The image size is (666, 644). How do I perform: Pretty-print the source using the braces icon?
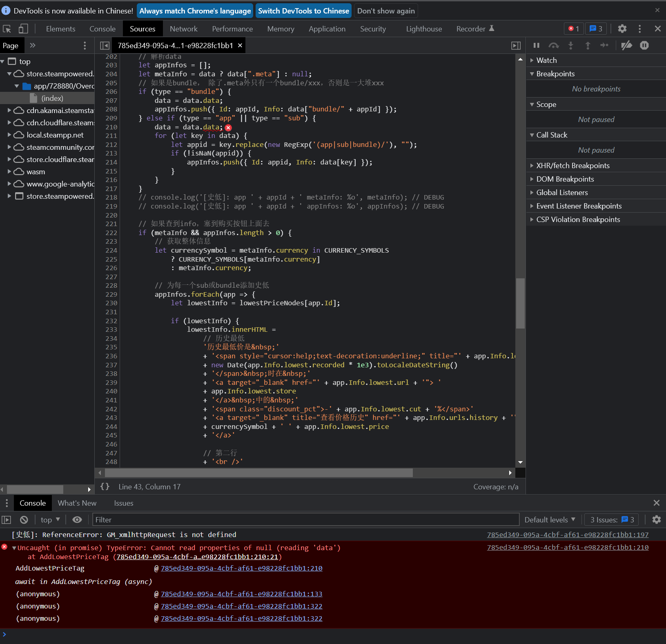tap(105, 486)
